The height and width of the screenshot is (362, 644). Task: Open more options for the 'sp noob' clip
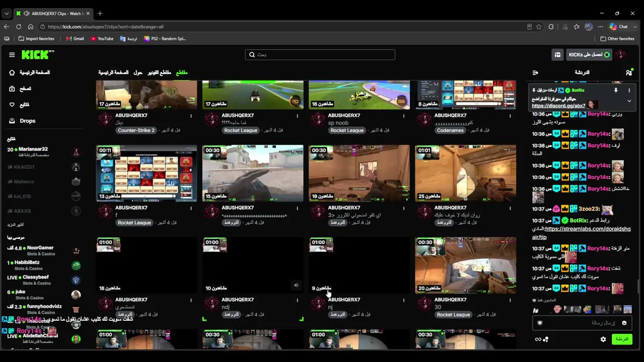click(404, 116)
